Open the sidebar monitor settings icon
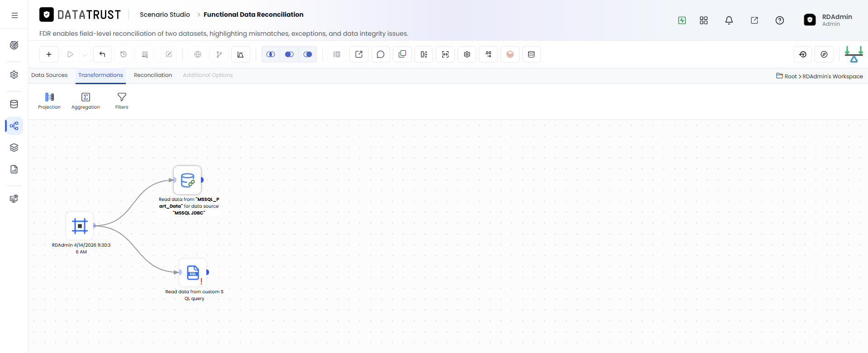The image size is (868, 353). (x=14, y=199)
